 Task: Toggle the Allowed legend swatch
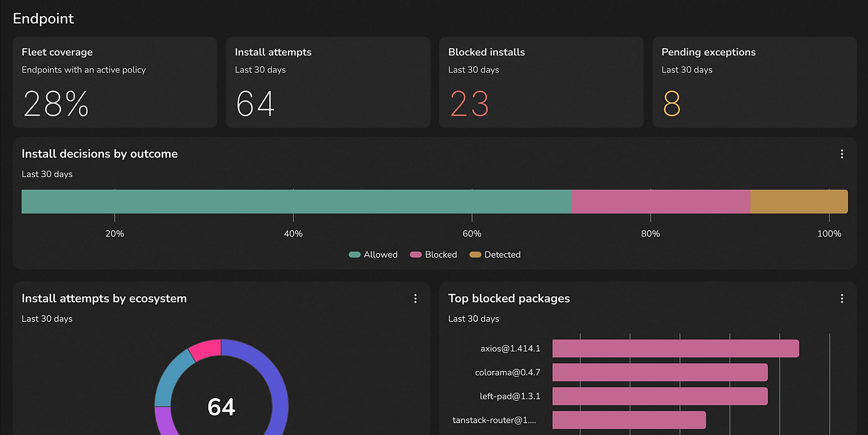(x=354, y=254)
